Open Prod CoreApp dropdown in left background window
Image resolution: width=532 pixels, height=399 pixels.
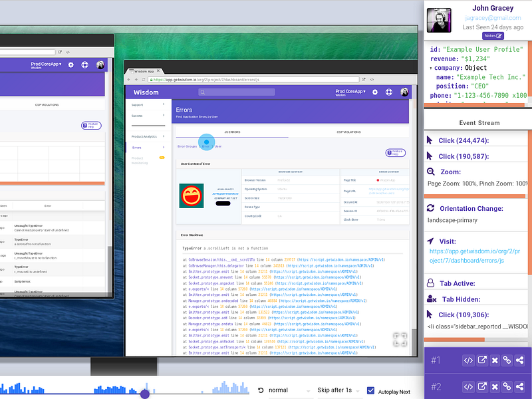[x=46, y=65]
